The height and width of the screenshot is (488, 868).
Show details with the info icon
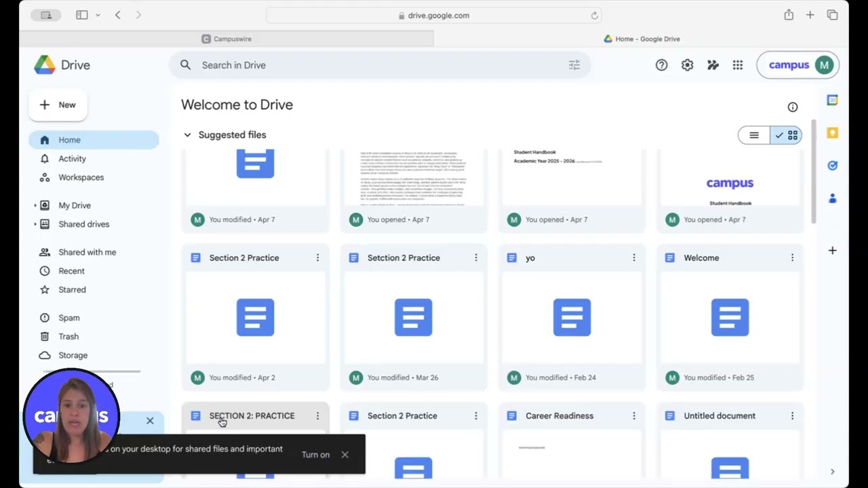pos(793,107)
